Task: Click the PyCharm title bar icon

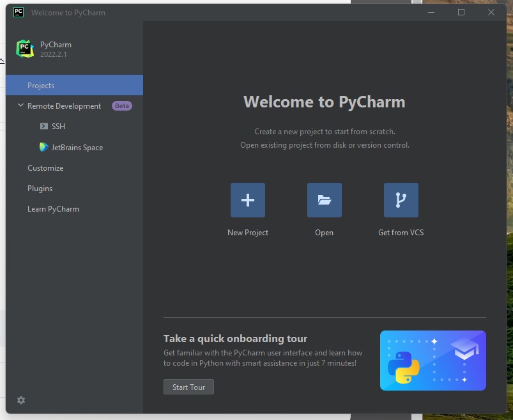Action: [x=19, y=12]
